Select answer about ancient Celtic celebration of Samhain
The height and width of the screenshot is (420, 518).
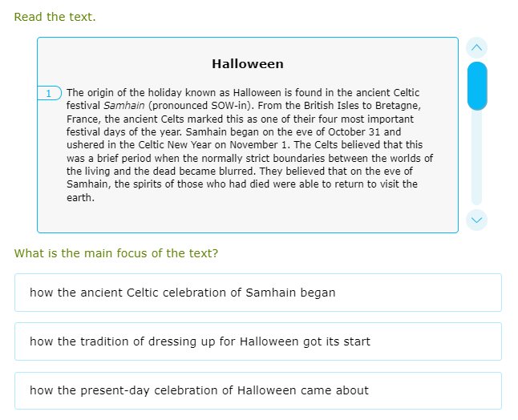coord(258,293)
